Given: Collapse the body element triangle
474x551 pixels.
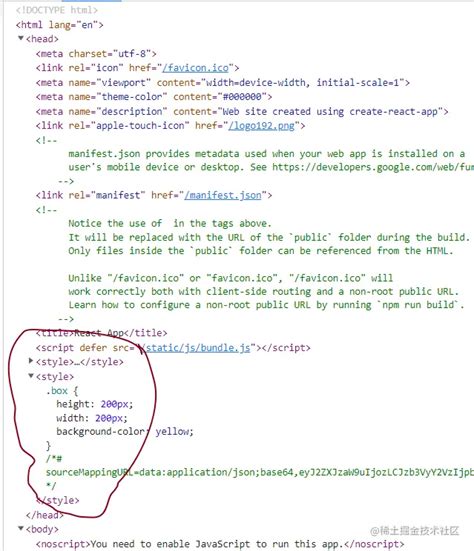Looking at the screenshot, I should (21, 529).
